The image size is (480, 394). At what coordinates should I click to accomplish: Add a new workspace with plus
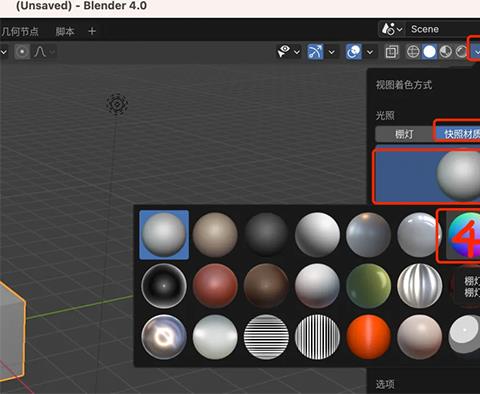point(92,31)
